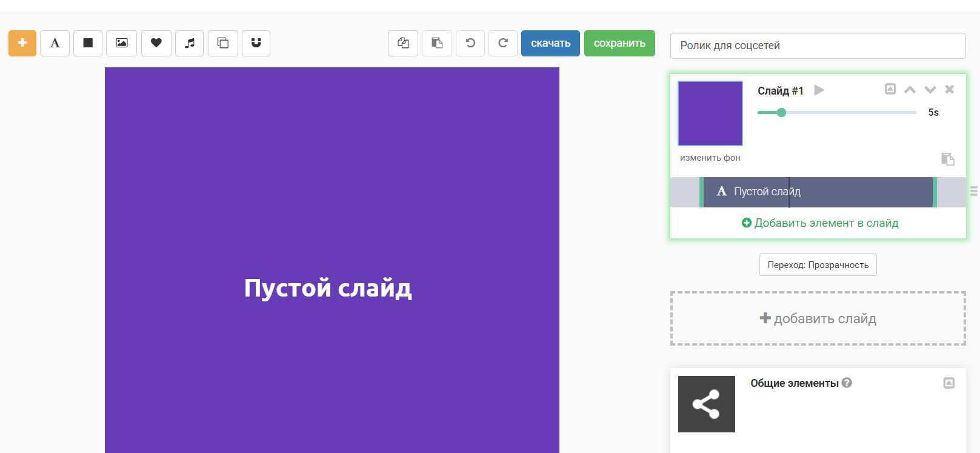Select the text tool icon
The width and height of the screenshot is (980, 453).
pos(55,43)
